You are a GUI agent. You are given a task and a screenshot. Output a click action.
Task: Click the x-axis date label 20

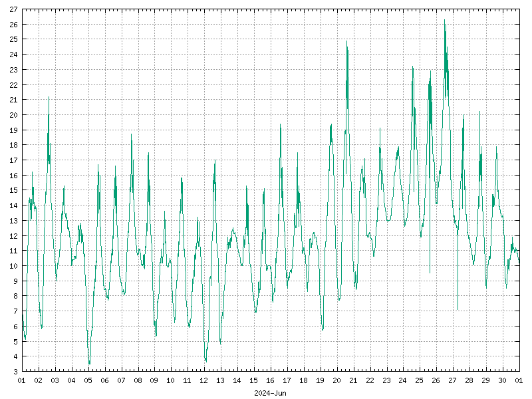[337, 380]
